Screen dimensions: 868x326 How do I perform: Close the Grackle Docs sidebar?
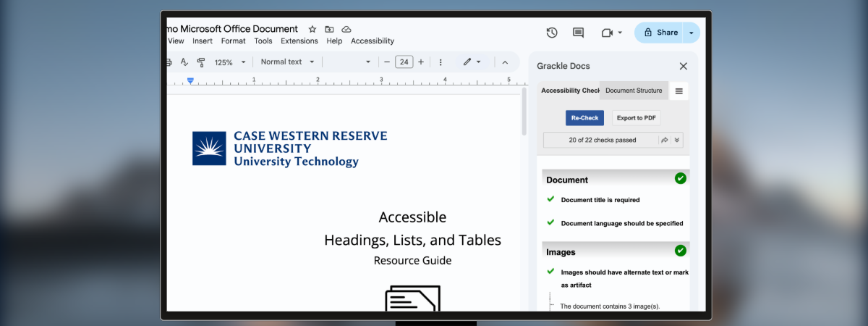tap(683, 66)
